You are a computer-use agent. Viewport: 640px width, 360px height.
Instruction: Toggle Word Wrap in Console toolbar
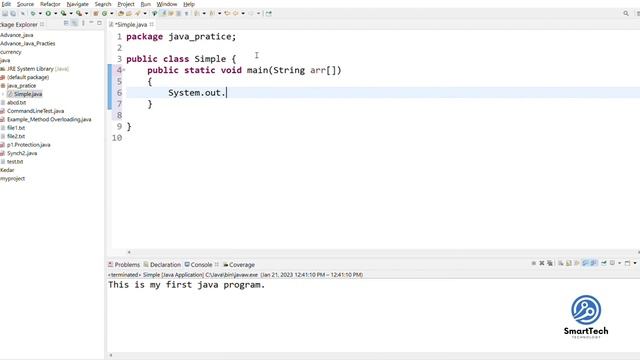[x=577, y=263]
